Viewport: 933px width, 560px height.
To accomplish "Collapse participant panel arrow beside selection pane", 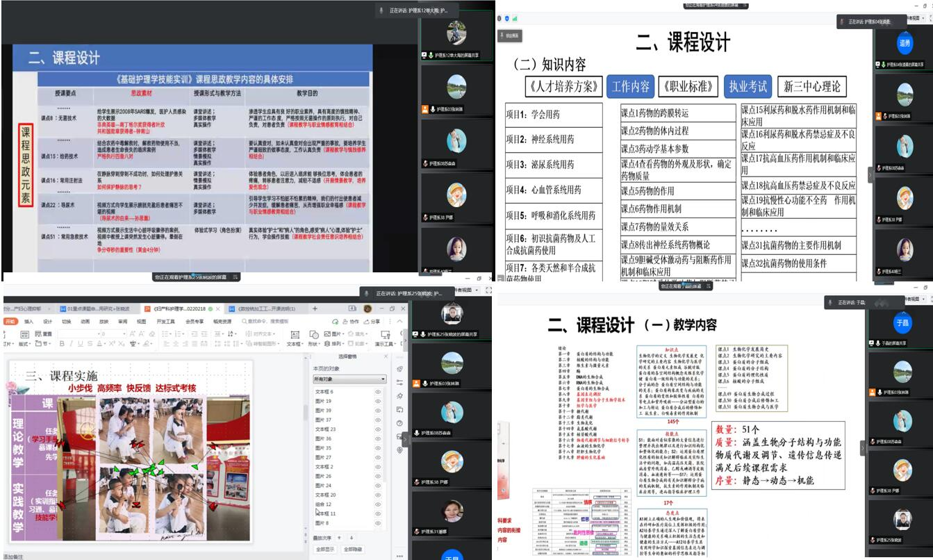I will (x=405, y=438).
